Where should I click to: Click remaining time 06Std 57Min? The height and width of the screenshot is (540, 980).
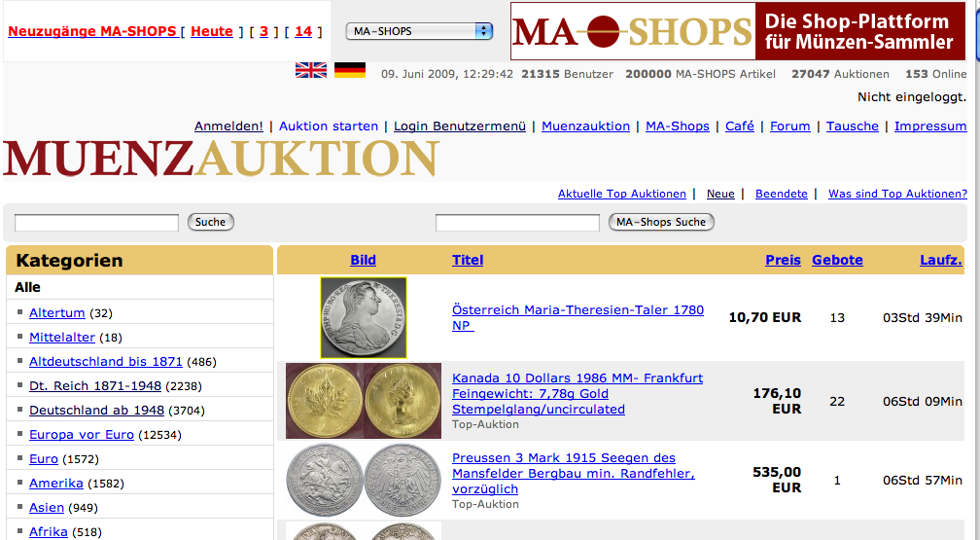pyautogui.click(x=923, y=481)
